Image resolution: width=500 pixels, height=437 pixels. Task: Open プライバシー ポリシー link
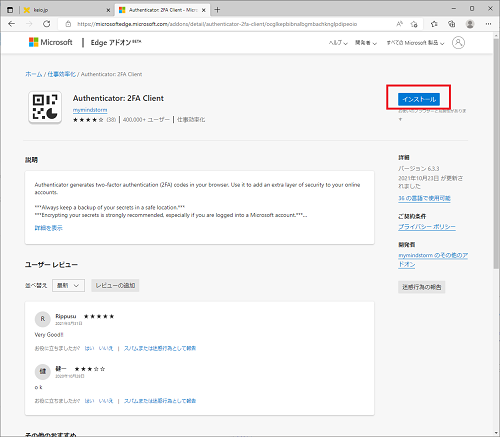click(x=427, y=227)
